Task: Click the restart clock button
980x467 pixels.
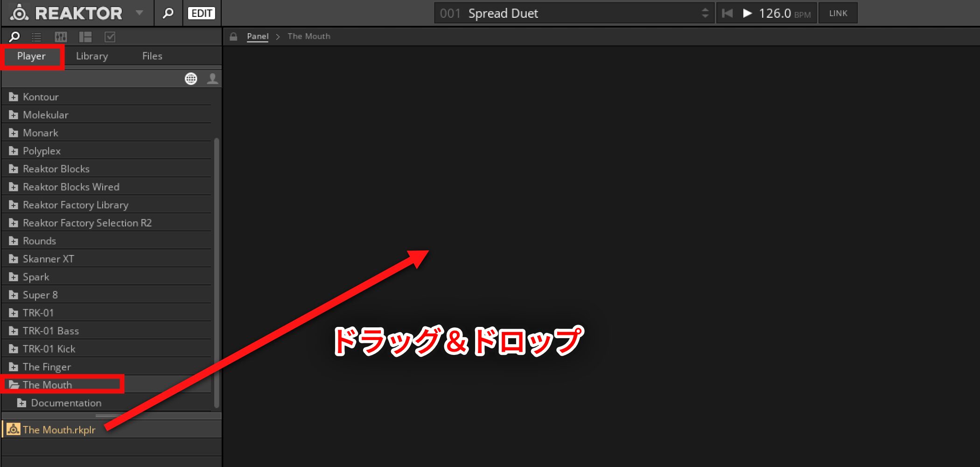Action: [727, 13]
